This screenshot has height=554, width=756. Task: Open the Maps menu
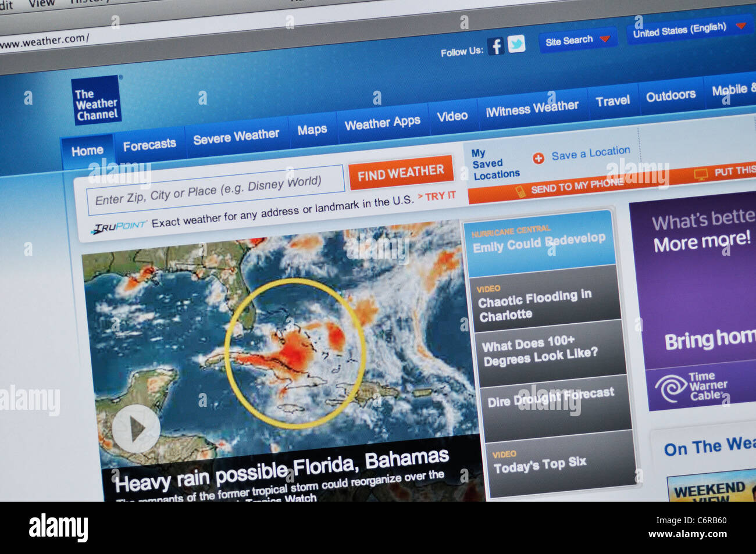point(312,130)
